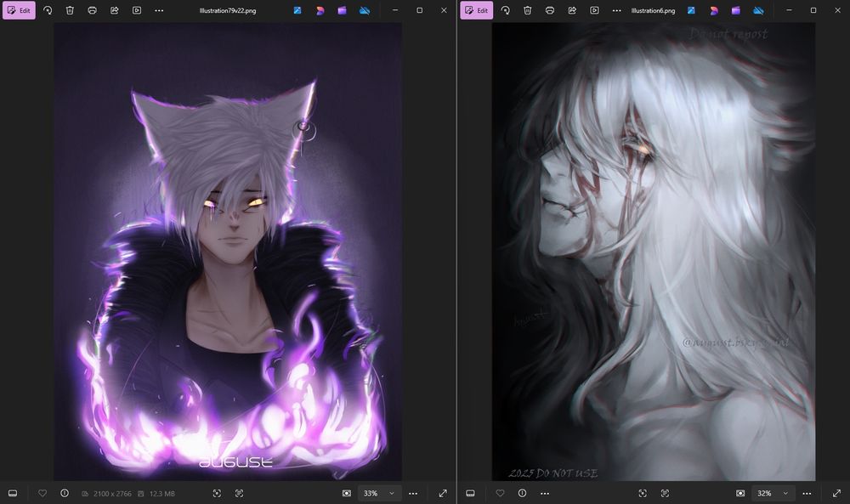The height and width of the screenshot is (504, 850).
Task: Scan text in Illustration6.png
Action: click(x=665, y=493)
